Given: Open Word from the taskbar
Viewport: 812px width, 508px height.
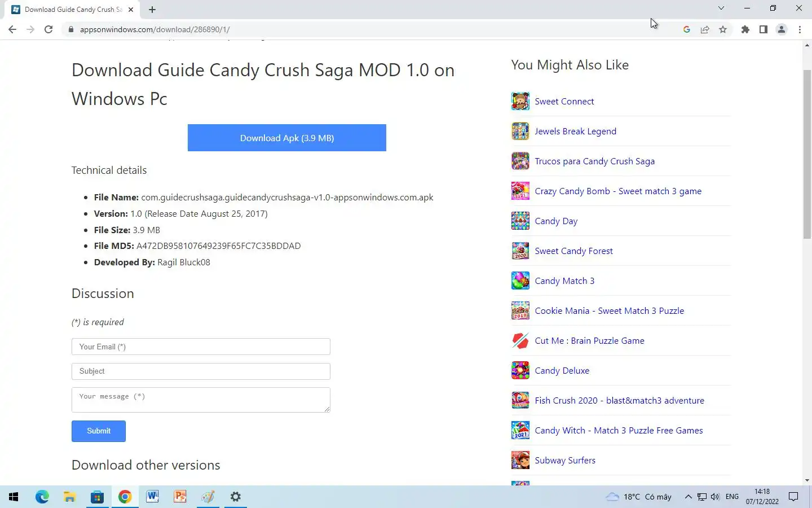Looking at the screenshot, I should point(152,497).
